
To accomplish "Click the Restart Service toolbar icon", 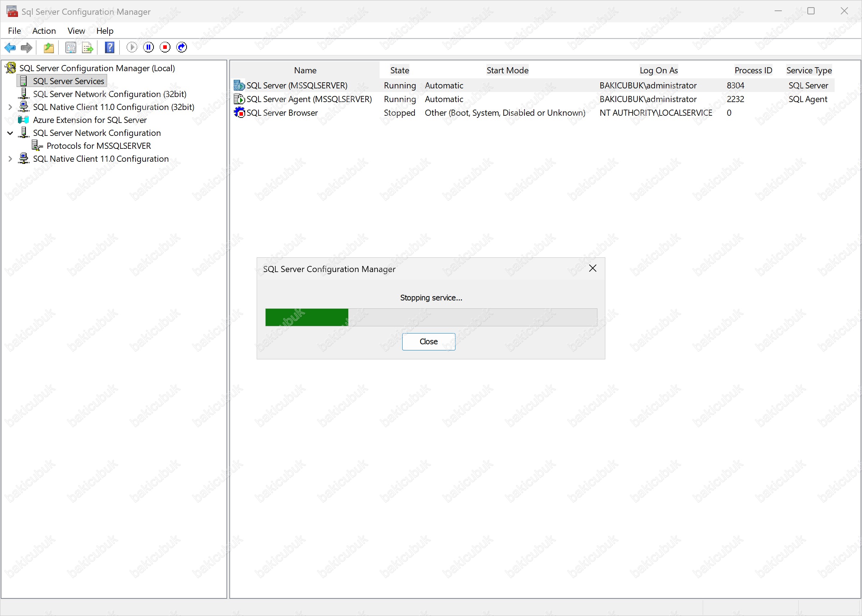I will tap(182, 47).
